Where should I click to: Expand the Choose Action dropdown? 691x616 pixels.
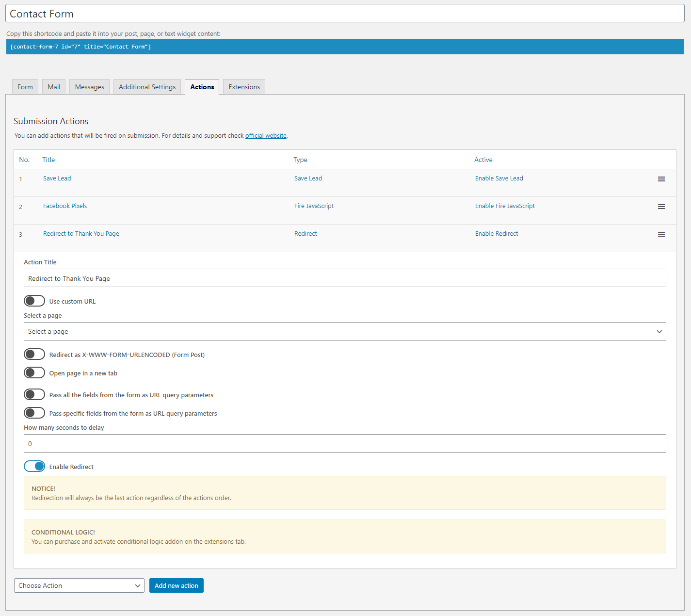pos(79,585)
